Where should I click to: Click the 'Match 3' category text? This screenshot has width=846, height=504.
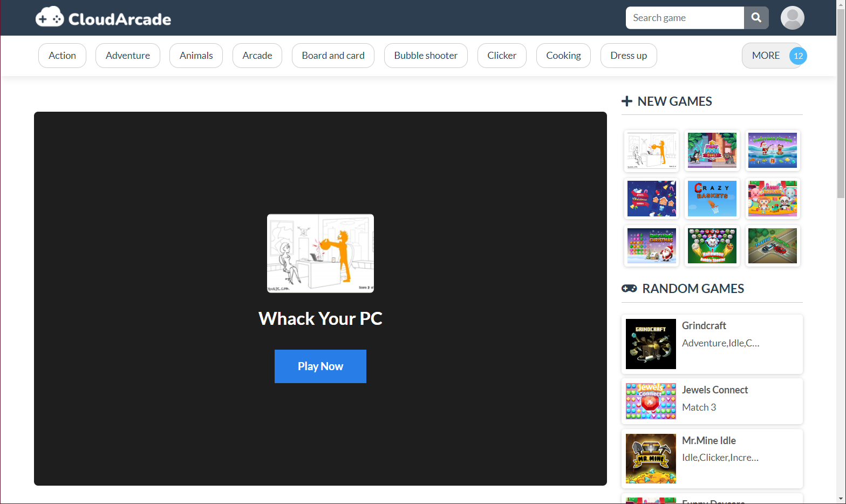[x=699, y=407]
